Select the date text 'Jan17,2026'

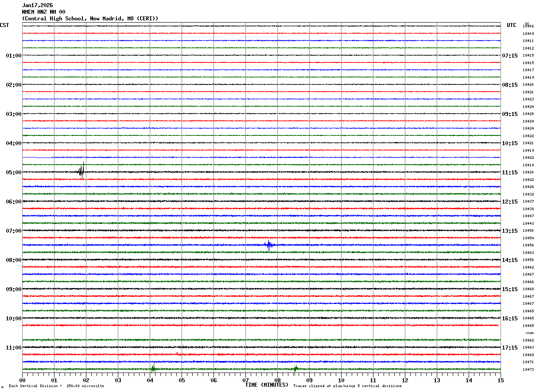pyautogui.click(x=37, y=5)
